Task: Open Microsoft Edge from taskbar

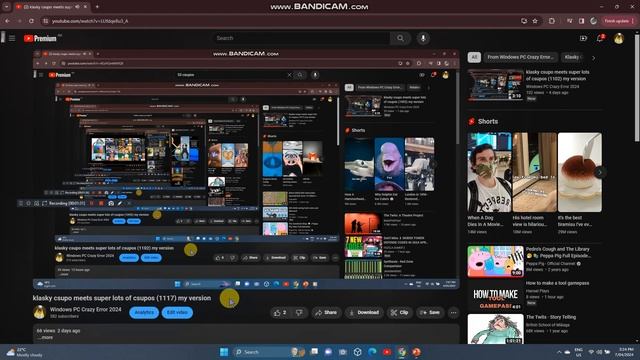Action: point(372,352)
